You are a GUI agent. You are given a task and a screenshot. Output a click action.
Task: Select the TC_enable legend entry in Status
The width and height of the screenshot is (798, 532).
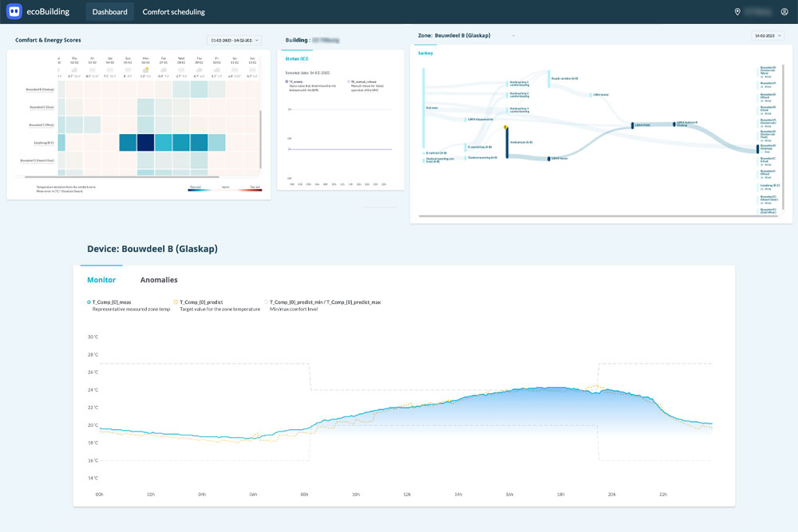pyautogui.click(x=294, y=81)
